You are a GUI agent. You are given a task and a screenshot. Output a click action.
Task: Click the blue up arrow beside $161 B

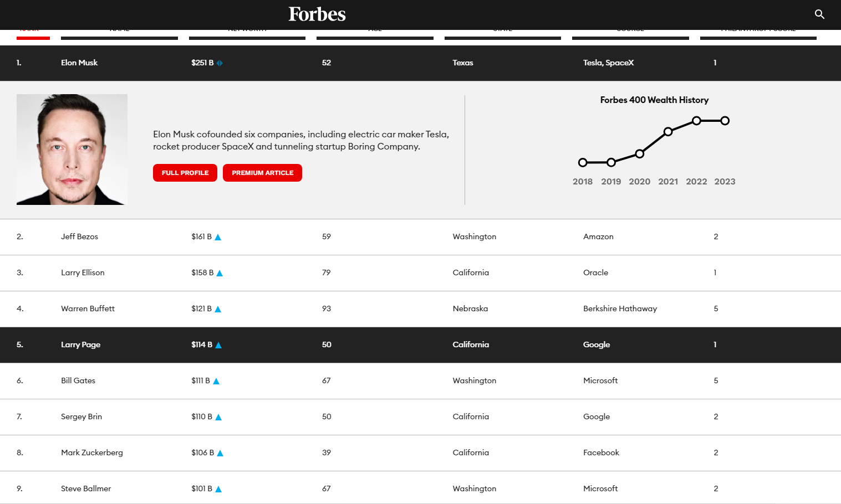[218, 237]
